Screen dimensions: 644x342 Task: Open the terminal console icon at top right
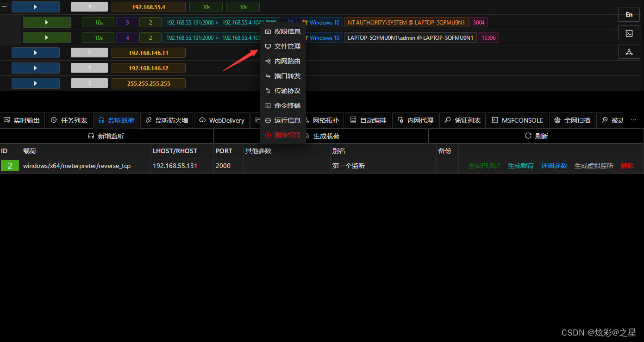[629, 33]
